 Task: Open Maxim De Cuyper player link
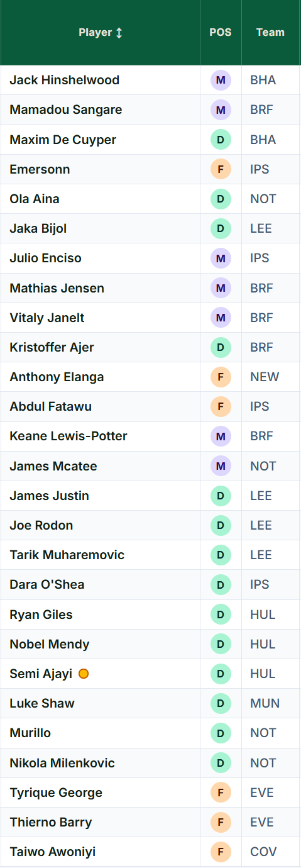[x=63, y=140]
